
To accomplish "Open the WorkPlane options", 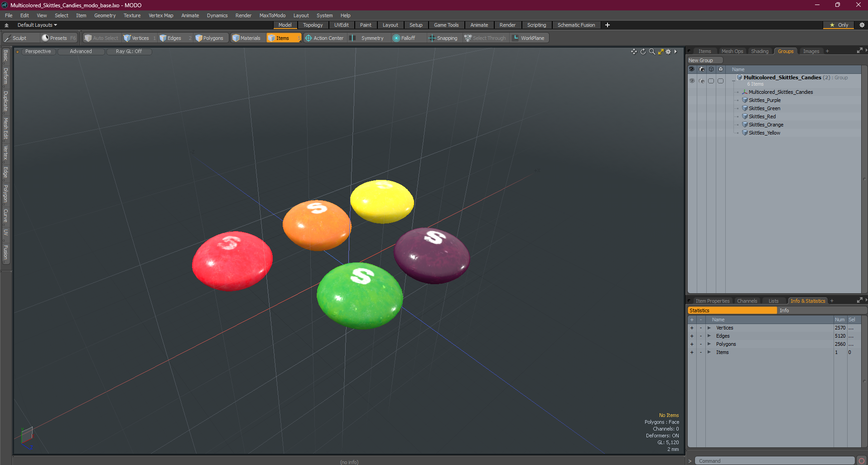I will tap(529, 38).
